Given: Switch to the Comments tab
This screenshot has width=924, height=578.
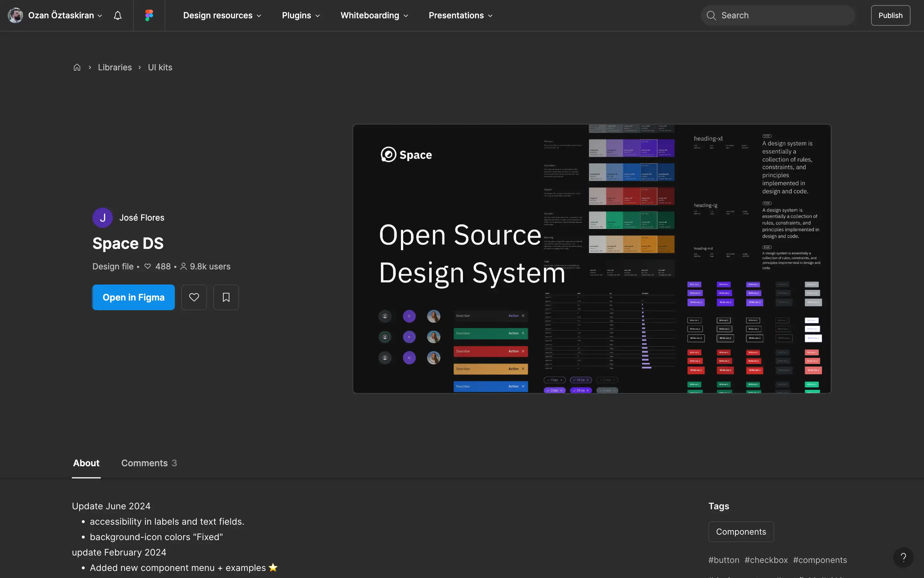Looking at the screenshot, I should point(149,463).
